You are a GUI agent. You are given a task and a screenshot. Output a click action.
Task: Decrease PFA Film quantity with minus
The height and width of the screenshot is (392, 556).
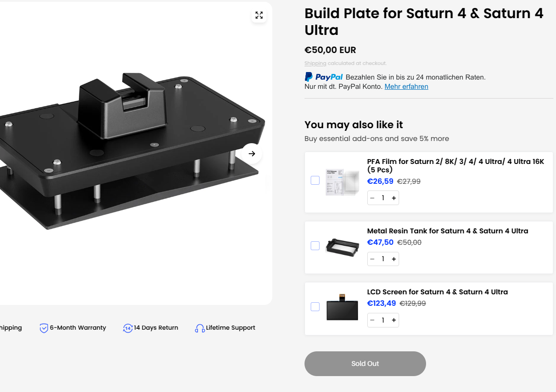pos(372,198)
